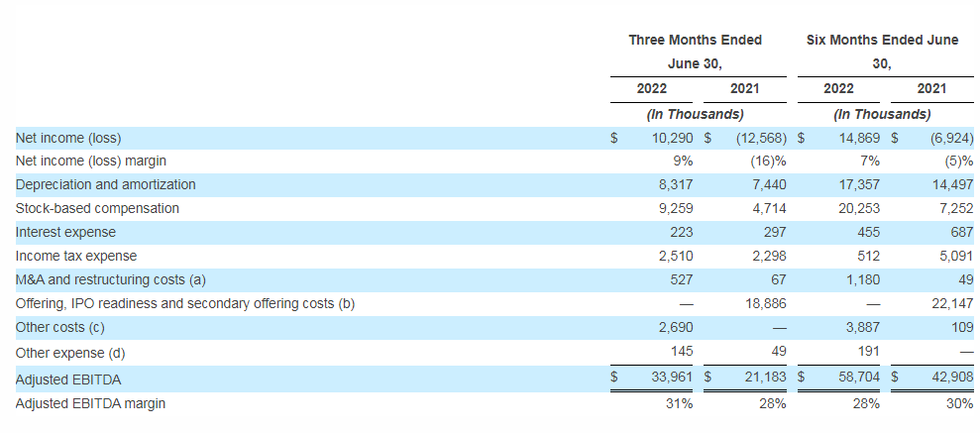Select the 'Other costs (c)' row label
Screen dimensions: 980x433
[x=62, y=328]
